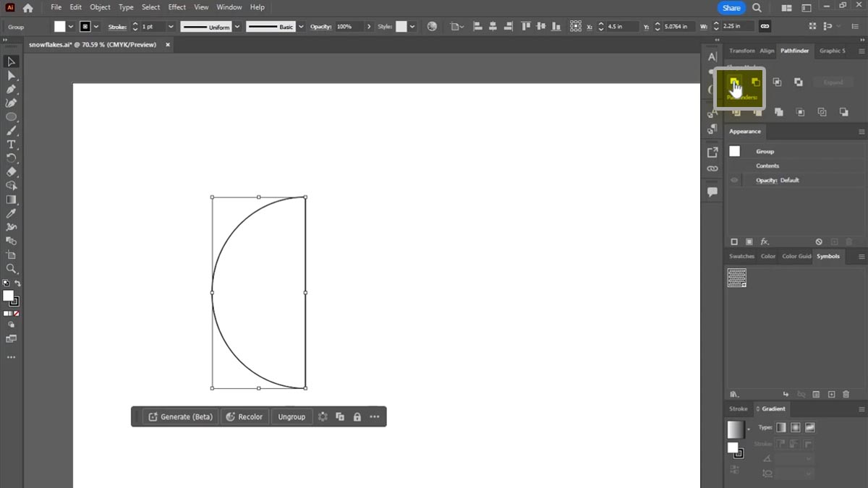Click the blue Share button
This screenshot has height=488, width=868.
point(731,8)
